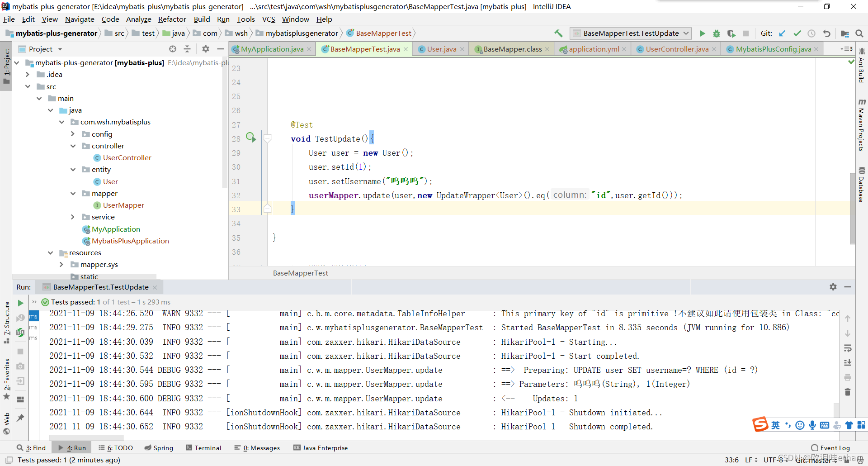Click the Git revert arrow icon

click(x=826, y=33)
